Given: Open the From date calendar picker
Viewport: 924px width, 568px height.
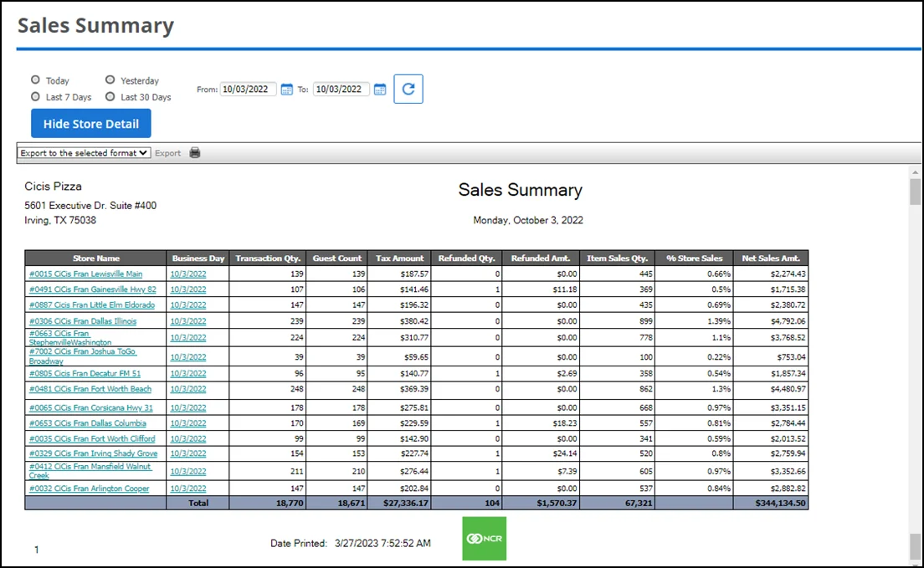Looking at the screenshot, I should (x=286, y=90).
